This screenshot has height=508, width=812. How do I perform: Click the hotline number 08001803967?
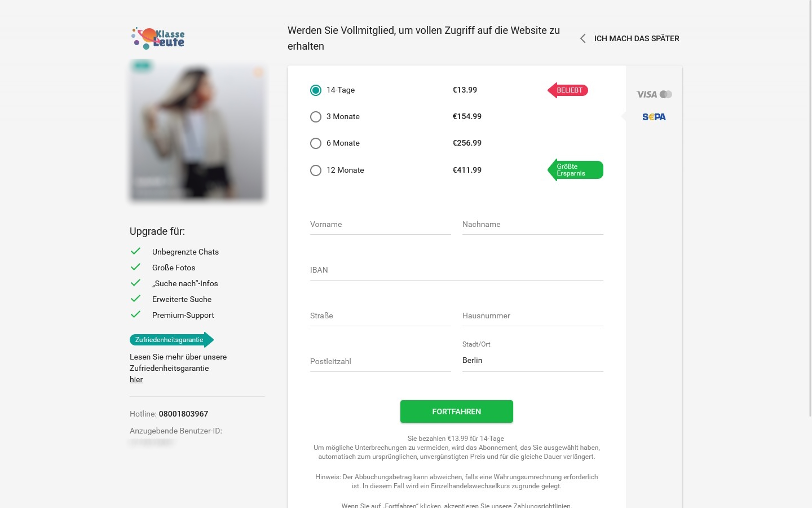(183, 414)
